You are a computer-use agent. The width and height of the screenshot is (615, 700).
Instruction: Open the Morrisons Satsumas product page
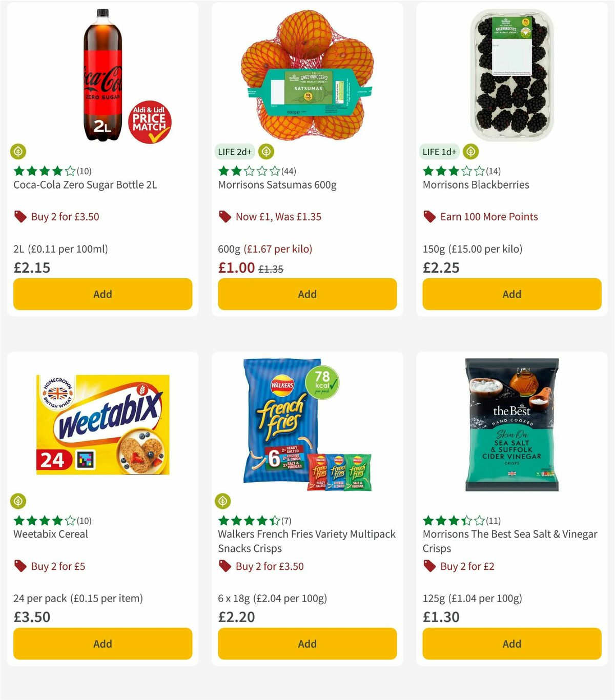277,185
